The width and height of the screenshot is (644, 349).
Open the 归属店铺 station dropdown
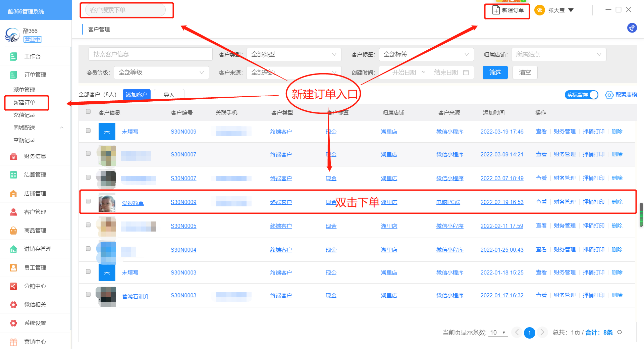[558, 54]
